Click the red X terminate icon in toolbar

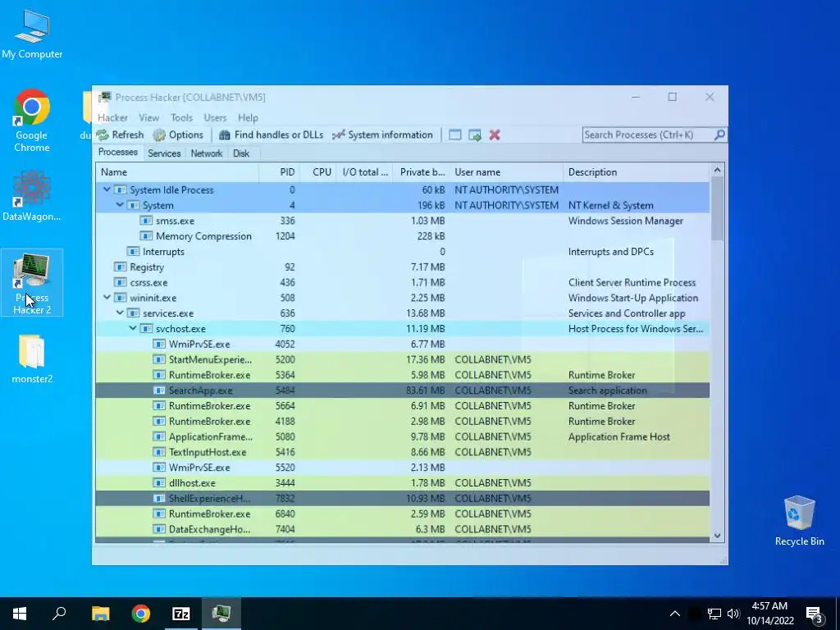[495, 135]
